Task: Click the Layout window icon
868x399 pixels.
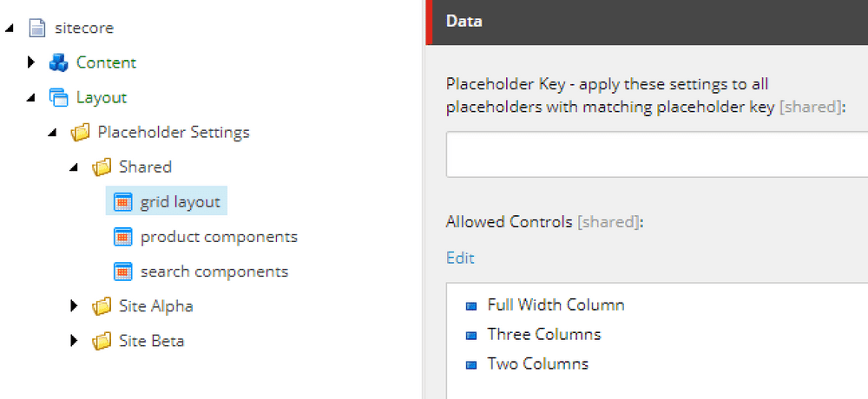Action: point(58,98)
